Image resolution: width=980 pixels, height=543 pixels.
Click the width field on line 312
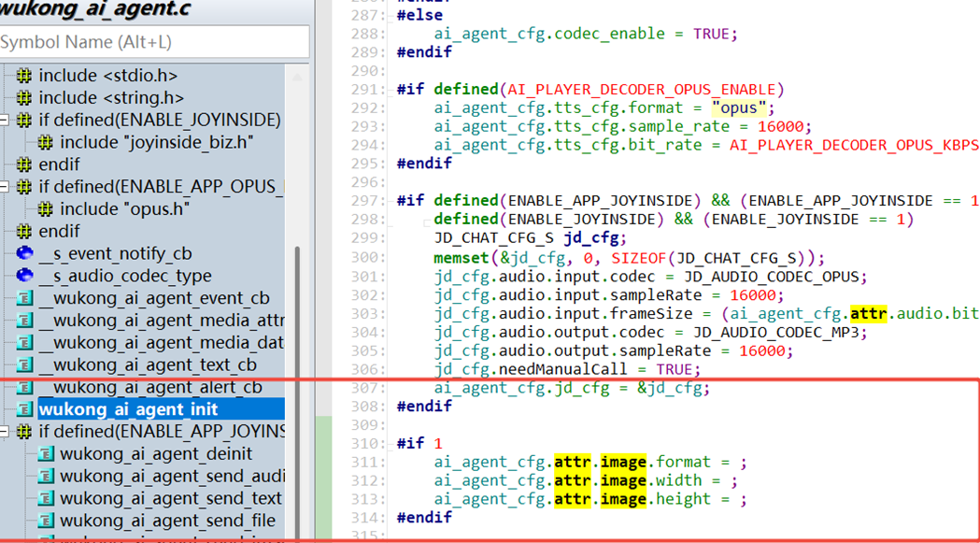point(679,480)
